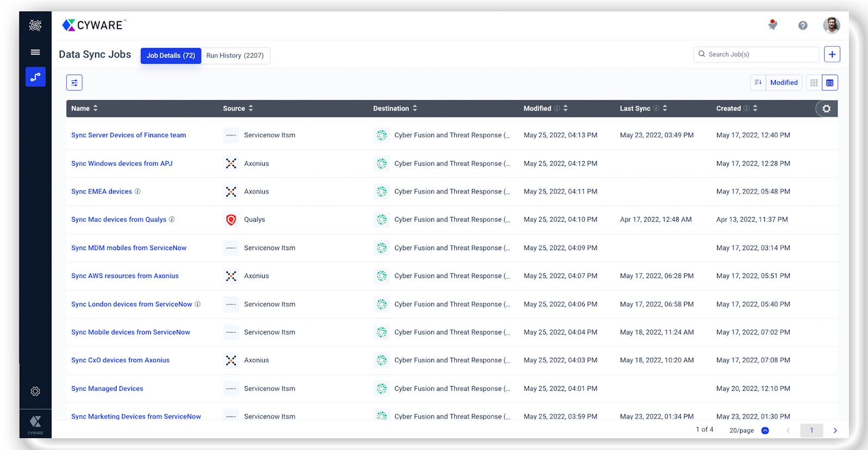868x450 pixels.
Task: Open Sync Mac devices from Qualys job
Action: coord(119,220)
